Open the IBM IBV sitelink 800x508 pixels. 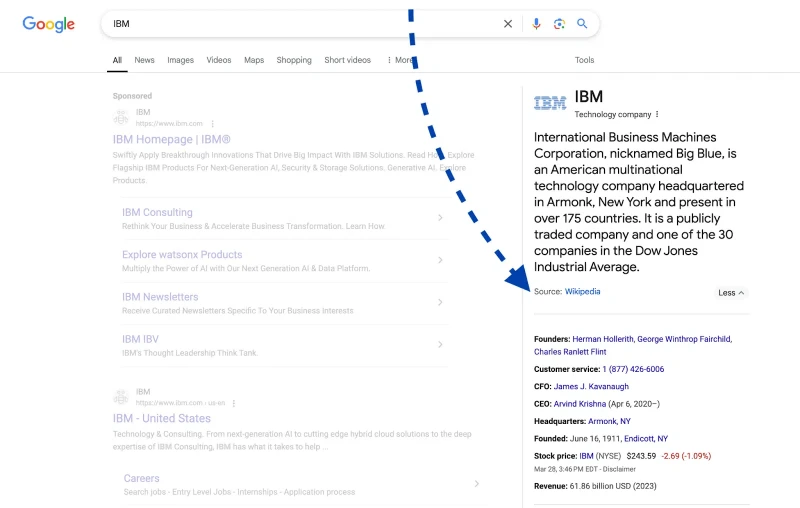point(140,339)
